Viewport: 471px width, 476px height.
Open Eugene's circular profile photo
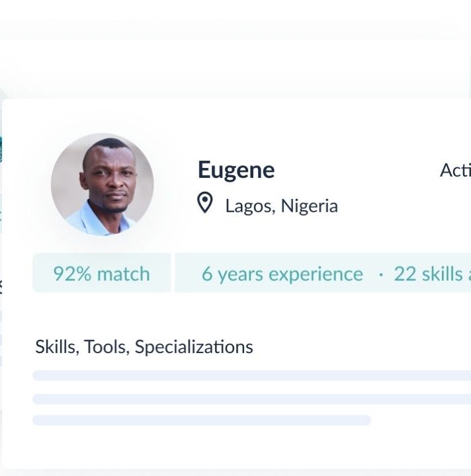(103, 184)
